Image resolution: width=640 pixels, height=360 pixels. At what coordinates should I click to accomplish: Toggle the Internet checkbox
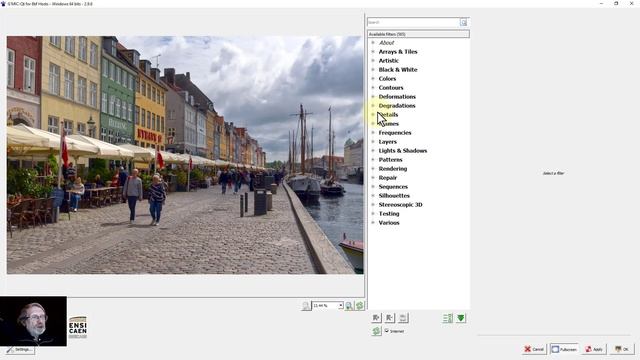click(387, 331)
